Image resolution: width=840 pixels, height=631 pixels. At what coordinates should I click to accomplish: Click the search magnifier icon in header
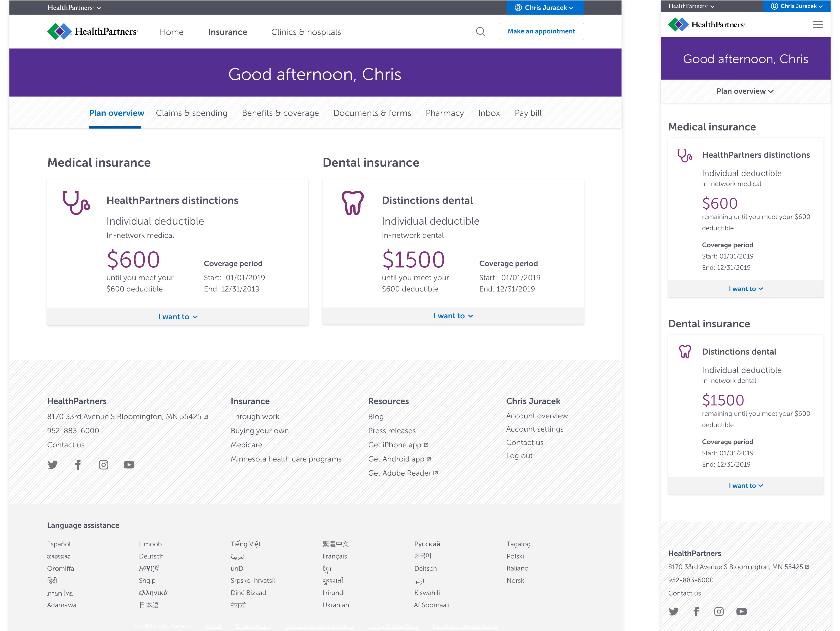(480, 32)
